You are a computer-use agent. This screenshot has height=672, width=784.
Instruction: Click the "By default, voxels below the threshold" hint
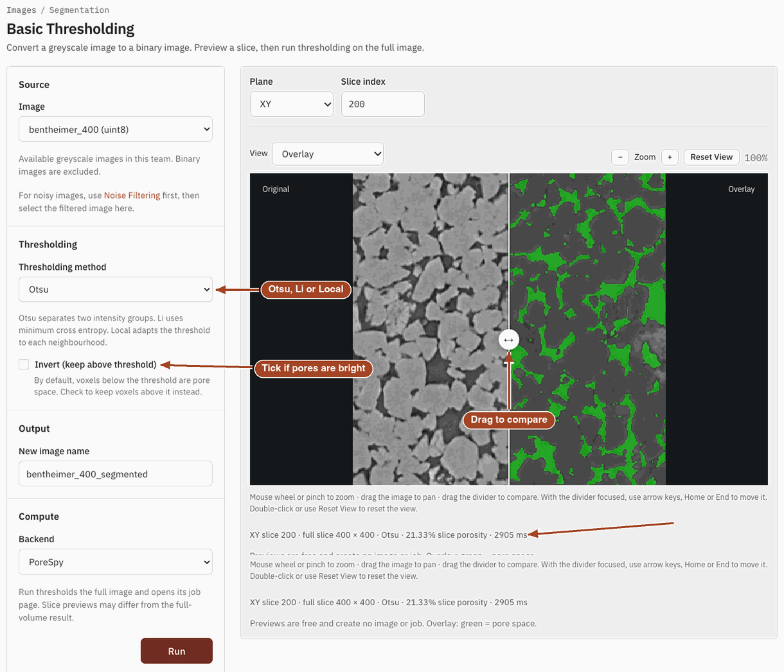[x=122, y=386]
